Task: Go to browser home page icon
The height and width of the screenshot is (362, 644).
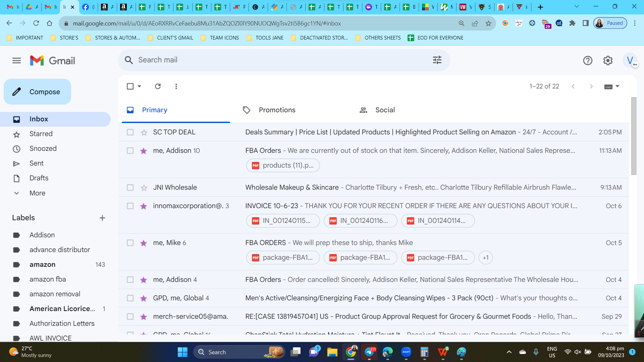Action: 49,23
